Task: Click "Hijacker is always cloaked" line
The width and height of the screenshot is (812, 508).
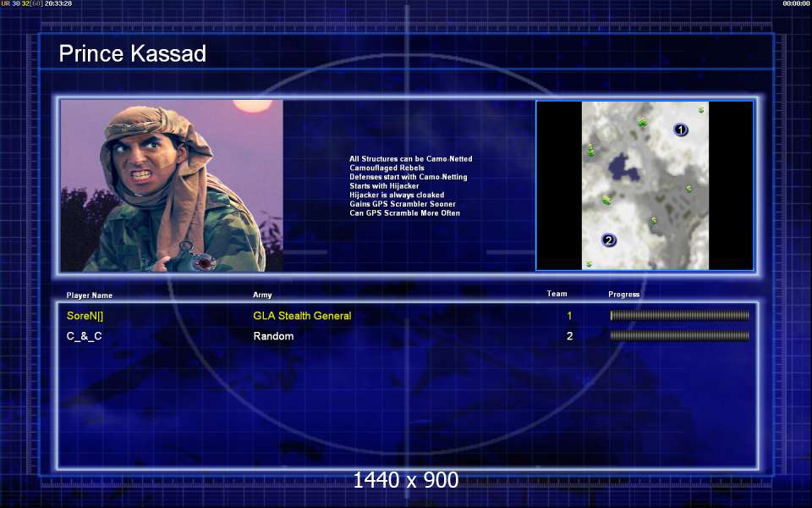Action: point(397,195)
